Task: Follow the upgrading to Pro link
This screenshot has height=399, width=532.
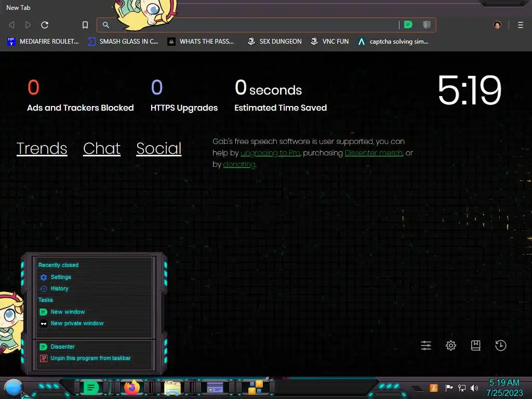Action: (270, 153)
